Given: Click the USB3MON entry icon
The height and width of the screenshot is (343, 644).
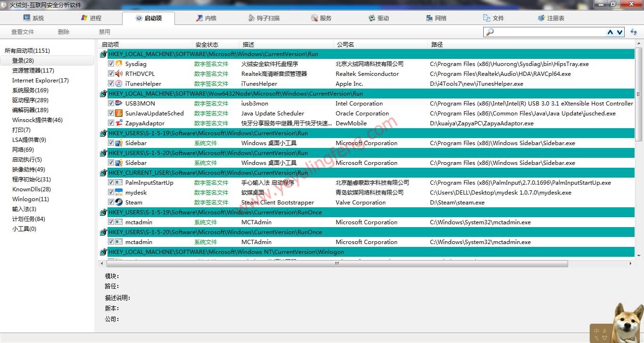Looking at the screenshot, I should [119, 103].
